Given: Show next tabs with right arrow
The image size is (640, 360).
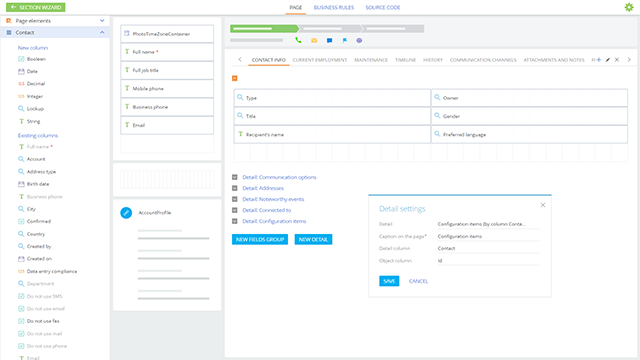Looking at the screenshot, I should click(629, 60).
